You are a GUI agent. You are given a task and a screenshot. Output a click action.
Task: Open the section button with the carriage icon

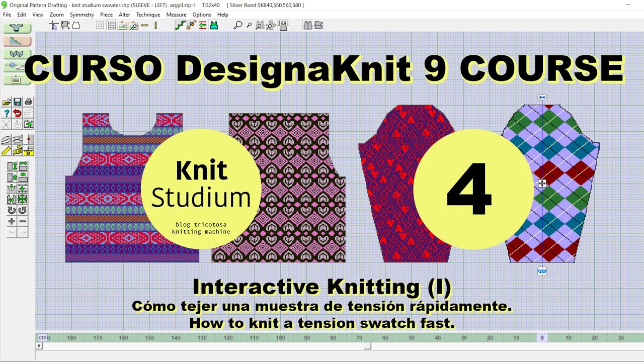[x=17, y=66]
